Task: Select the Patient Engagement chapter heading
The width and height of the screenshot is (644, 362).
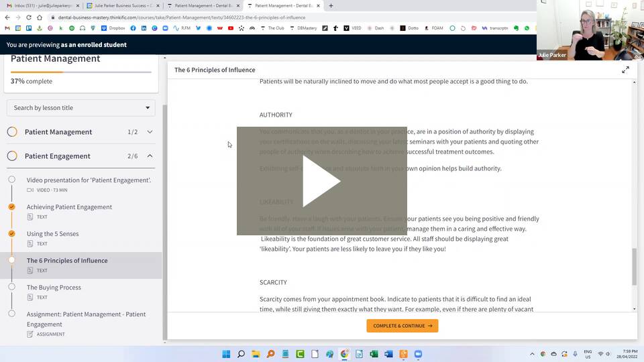Action: pos(58,156)
